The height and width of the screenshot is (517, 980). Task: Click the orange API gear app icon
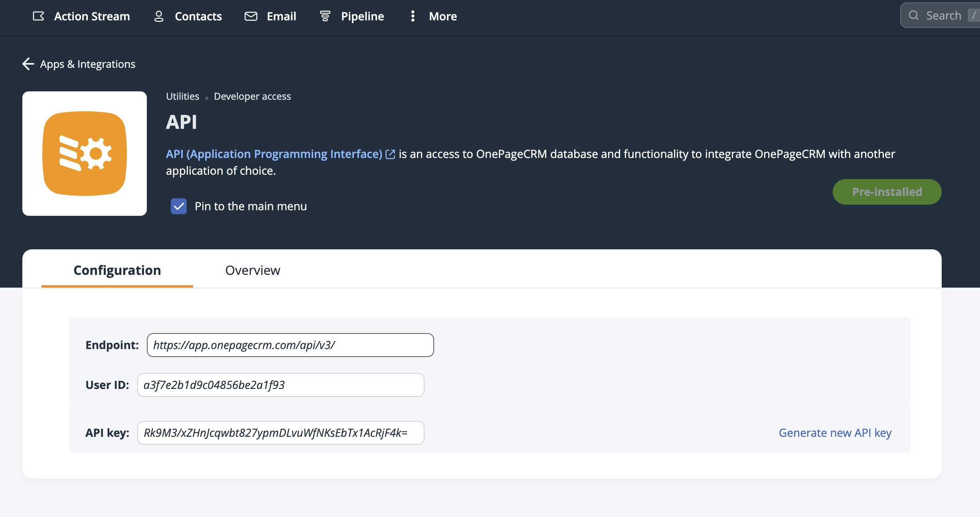coord(84,154)
